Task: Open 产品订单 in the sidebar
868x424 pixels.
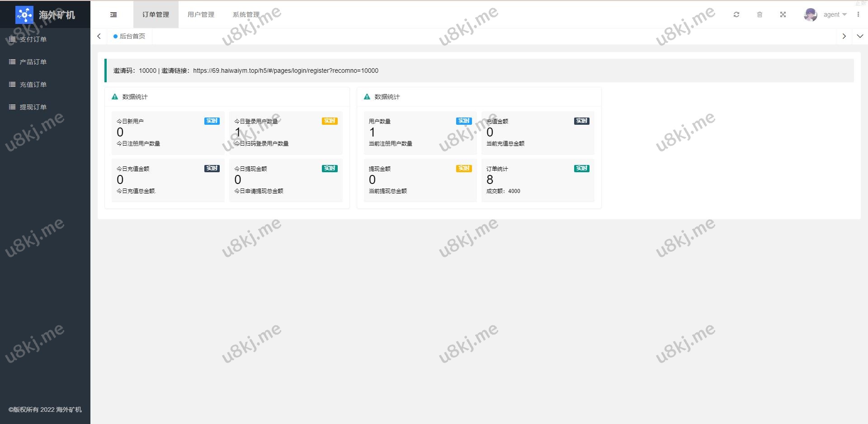Action: tap(33, 62)
